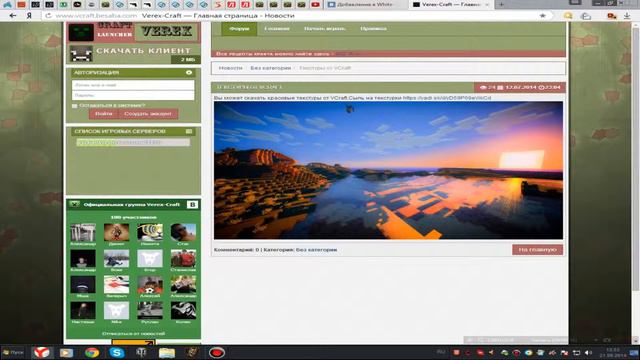Open the avatar of member Стас
This screenshot has width=640, height=360.
pos(183,232)
